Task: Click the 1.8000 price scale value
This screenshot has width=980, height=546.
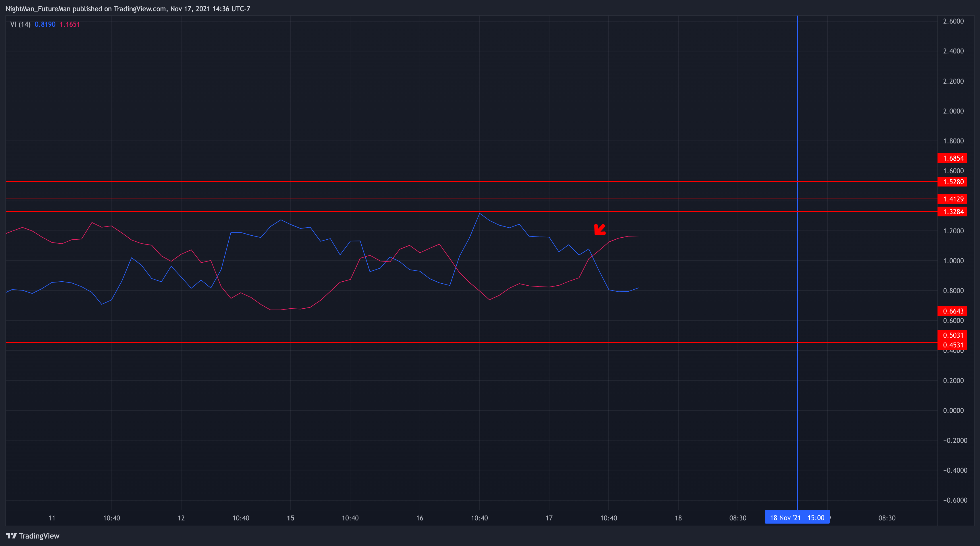Action: click(x=953, y=141)
